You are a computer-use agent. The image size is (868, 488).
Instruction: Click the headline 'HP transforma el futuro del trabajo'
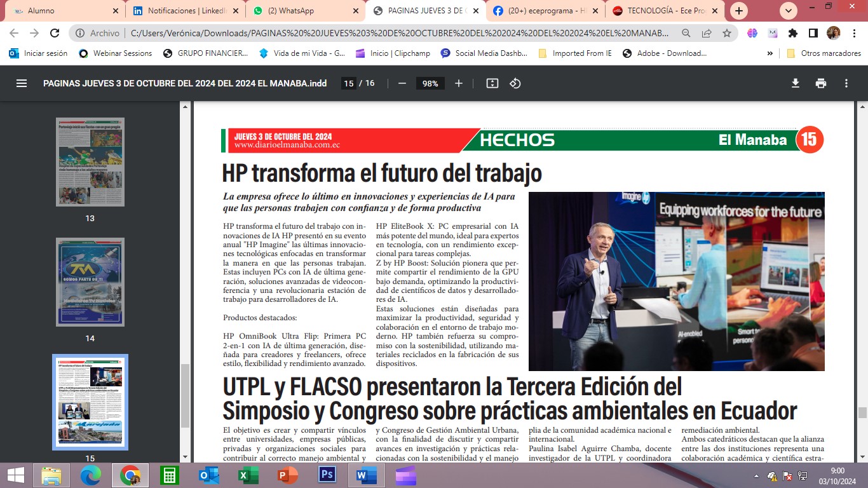(381, 173)
